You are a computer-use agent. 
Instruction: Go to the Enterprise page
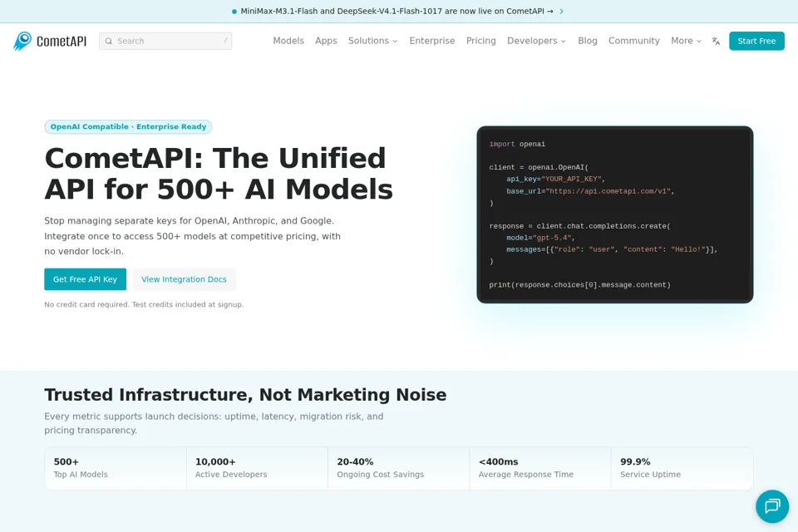(432, 41)
